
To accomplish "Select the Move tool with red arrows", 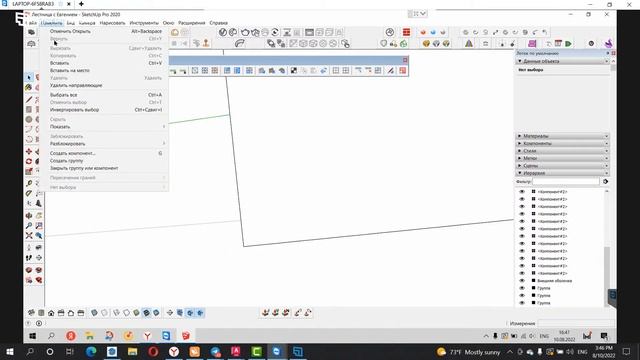I will coord(29,151).
